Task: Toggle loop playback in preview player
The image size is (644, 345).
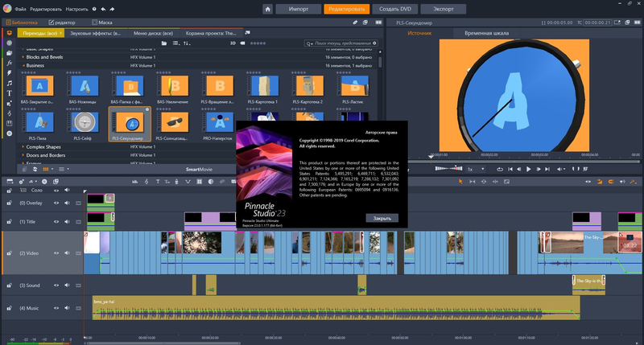Action: coord(500,170)
